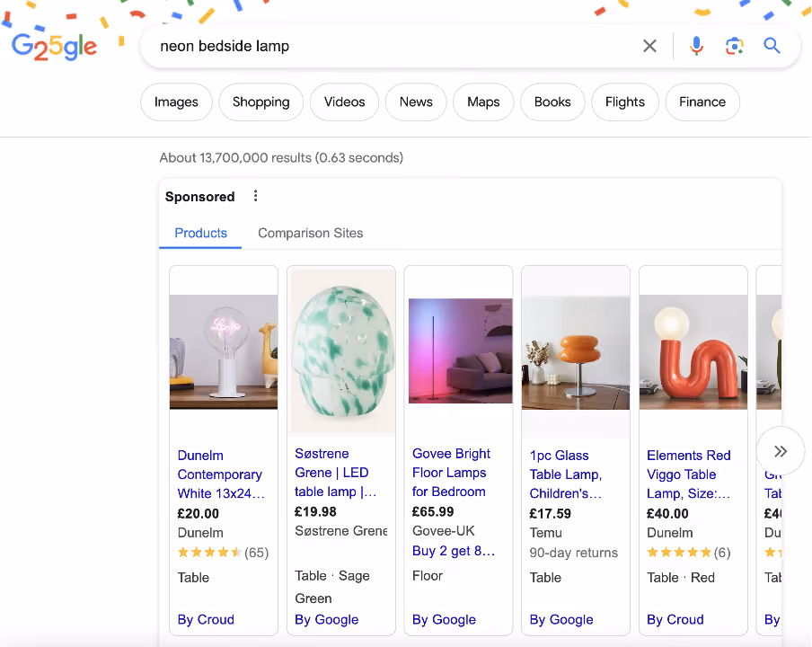Click the magnifying glass search icon
Viewport: 812px width, 647px height.
[x=772, y=46]
